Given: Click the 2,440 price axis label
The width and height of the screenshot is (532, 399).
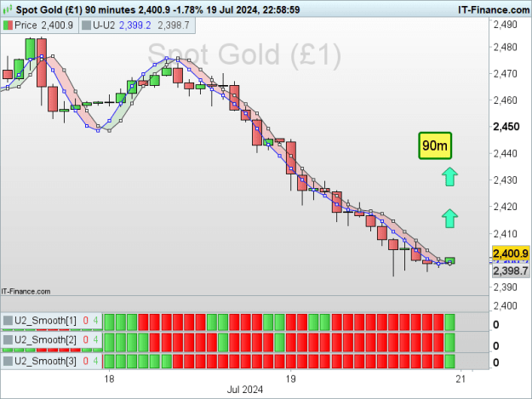Looking at the screenshot, I should [506, 154].
